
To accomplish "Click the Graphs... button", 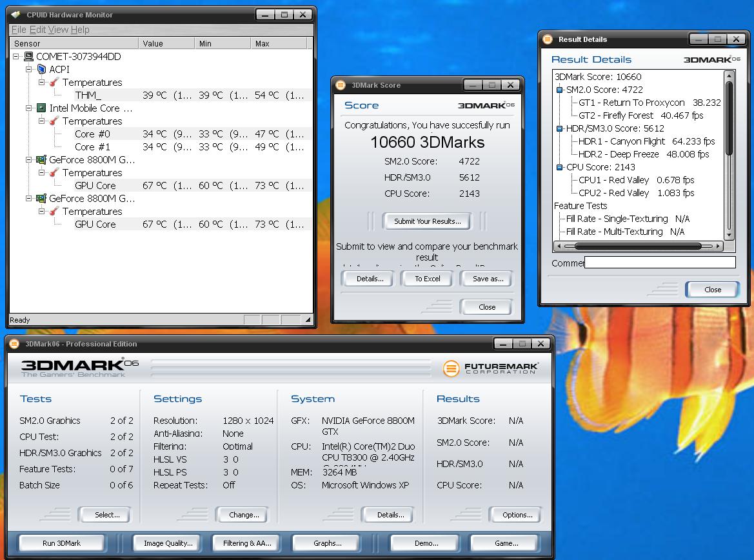I will pyautogui.click(x=327, y=543).
